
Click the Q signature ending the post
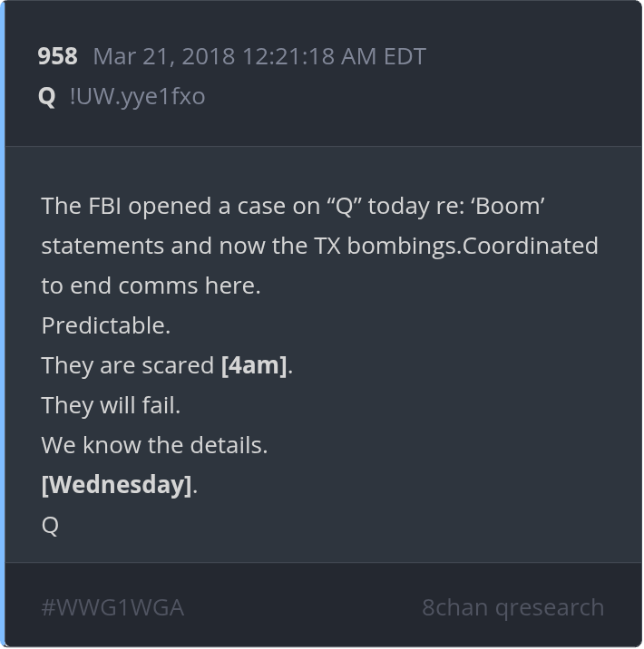[50, 525]
